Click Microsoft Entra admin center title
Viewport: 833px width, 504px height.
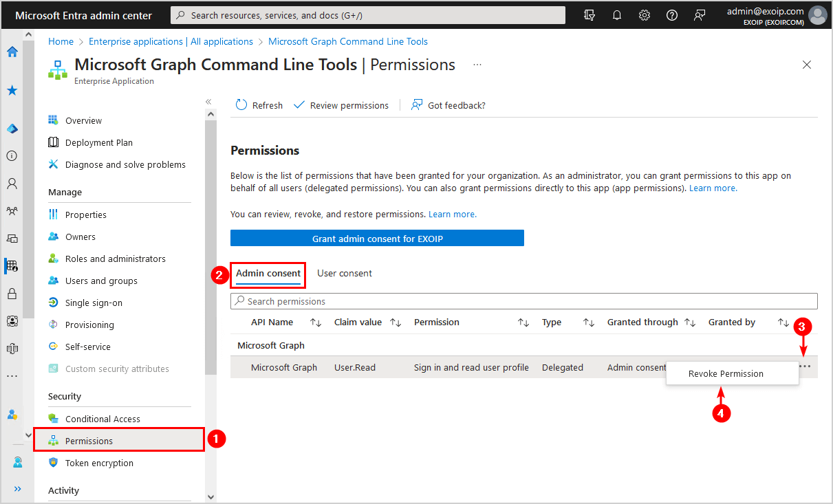coord(84,15)
